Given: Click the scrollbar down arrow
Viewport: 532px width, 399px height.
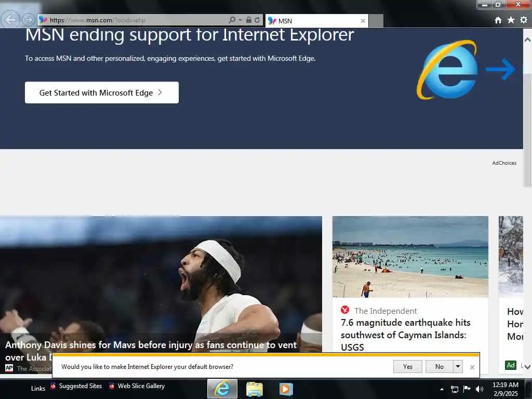Looking at the screenshot, I should [x=527, y=366].
